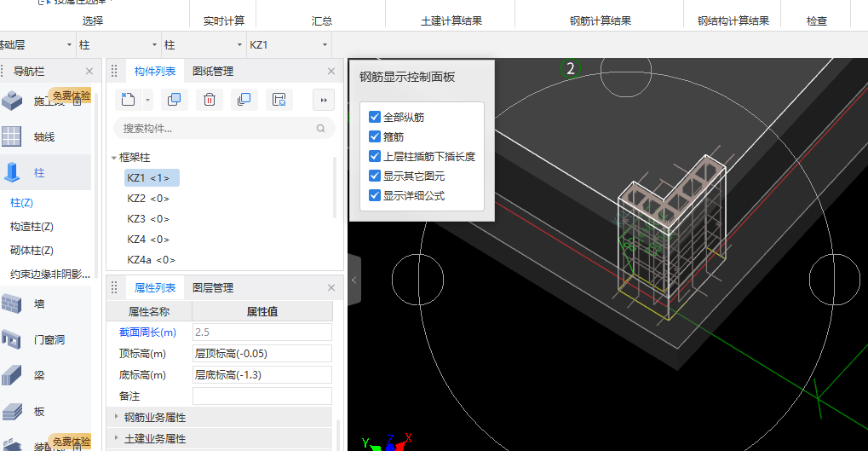This screenshot has width=868, height=451.
Task: Click the 检查 ribbon group label
Action: point(817,21)
